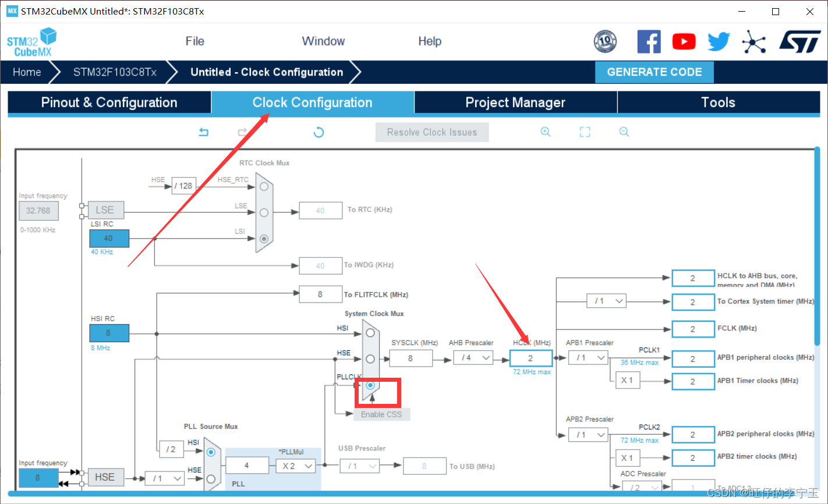Open the USB Prescaler dropdown
This screenshot has width=828, height=504.
click(x=359, y=466)
